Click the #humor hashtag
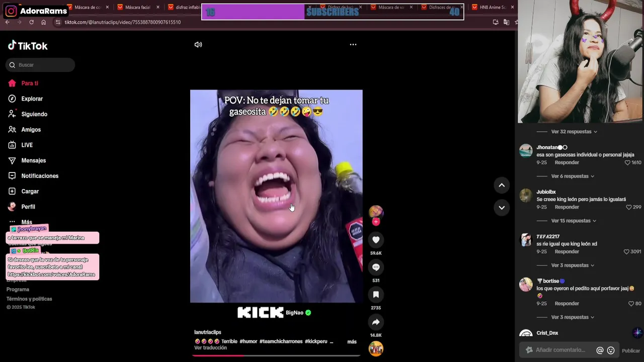The image size is (644, 362). (249, 341)
